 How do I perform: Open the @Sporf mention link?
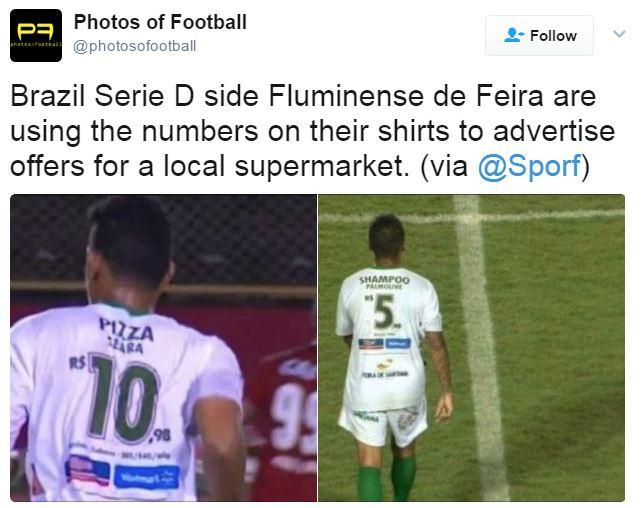click(530, 166)
